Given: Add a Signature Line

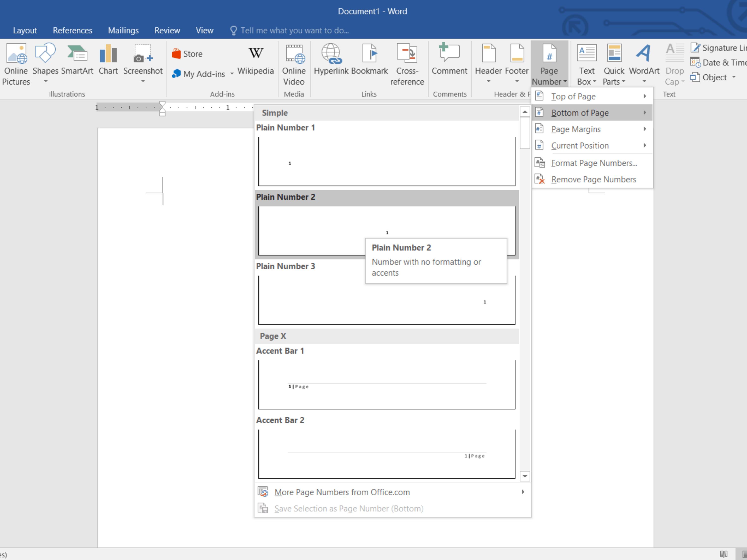Looking at the screenshot, I should tap(719, 48).
